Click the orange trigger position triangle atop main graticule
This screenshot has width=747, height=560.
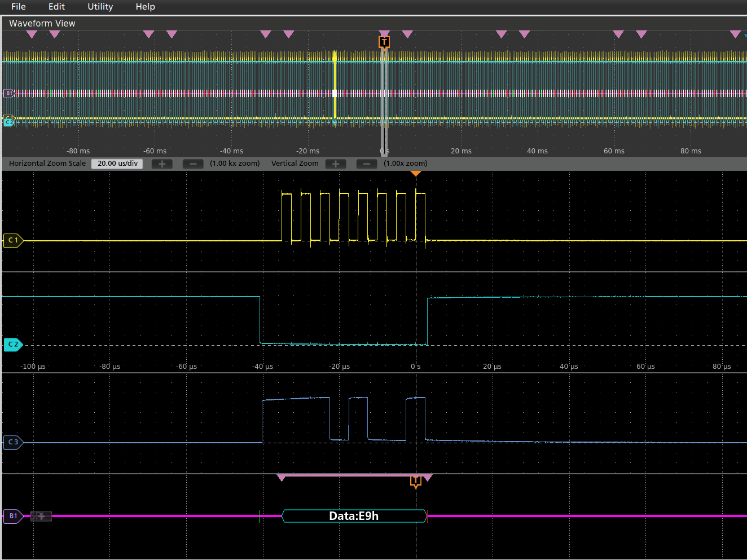click(x=416, y=174)
